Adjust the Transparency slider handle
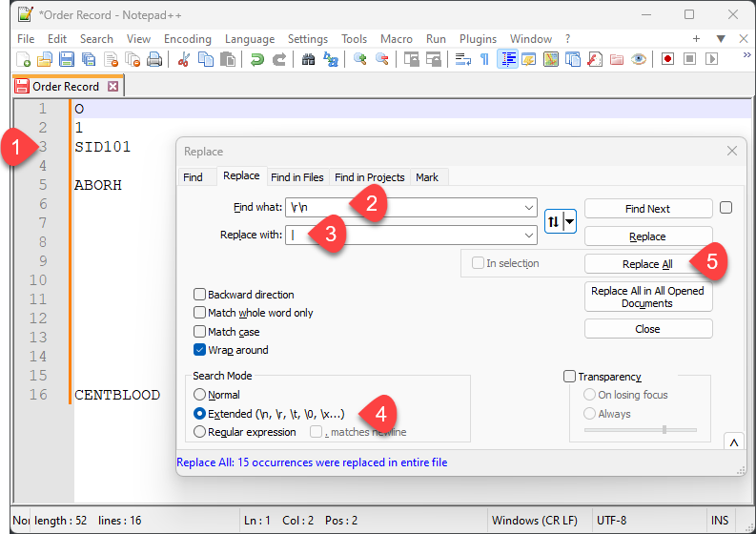This screenshot has width=756, height=534. (x=664, y=429)
